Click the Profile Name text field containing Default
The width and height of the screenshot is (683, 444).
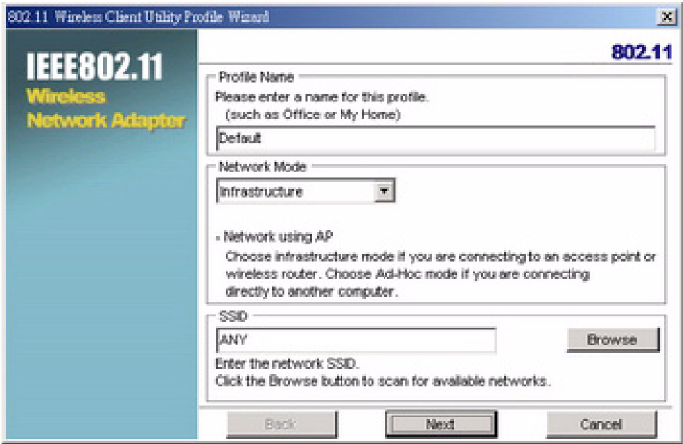pos(436,138)
